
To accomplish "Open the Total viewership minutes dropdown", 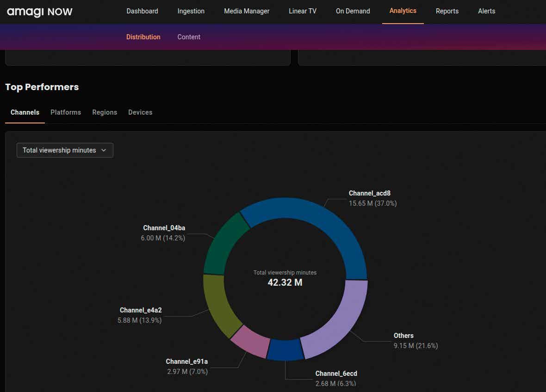I will pyautogui.click(x=65, y=150).
